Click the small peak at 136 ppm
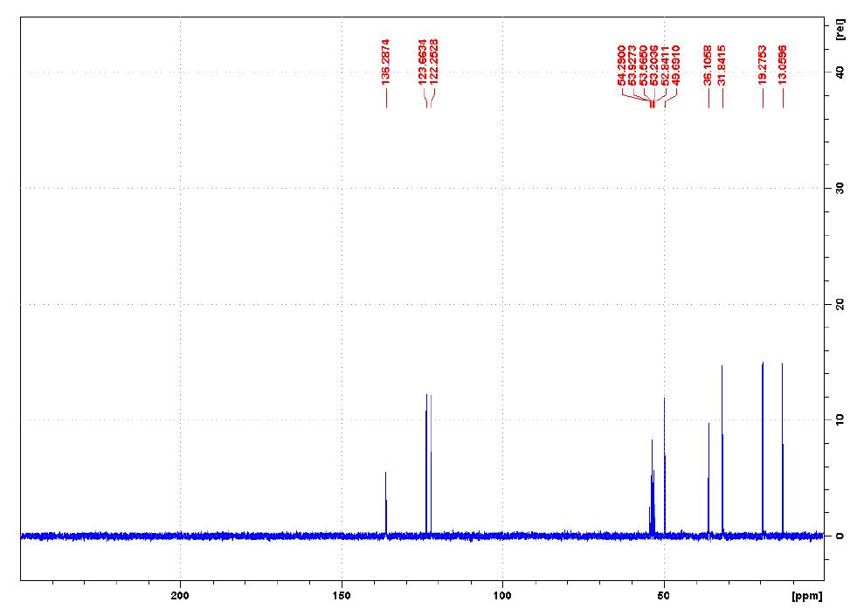The height and width of the screenshot is (616, 864). coord(385,498)
